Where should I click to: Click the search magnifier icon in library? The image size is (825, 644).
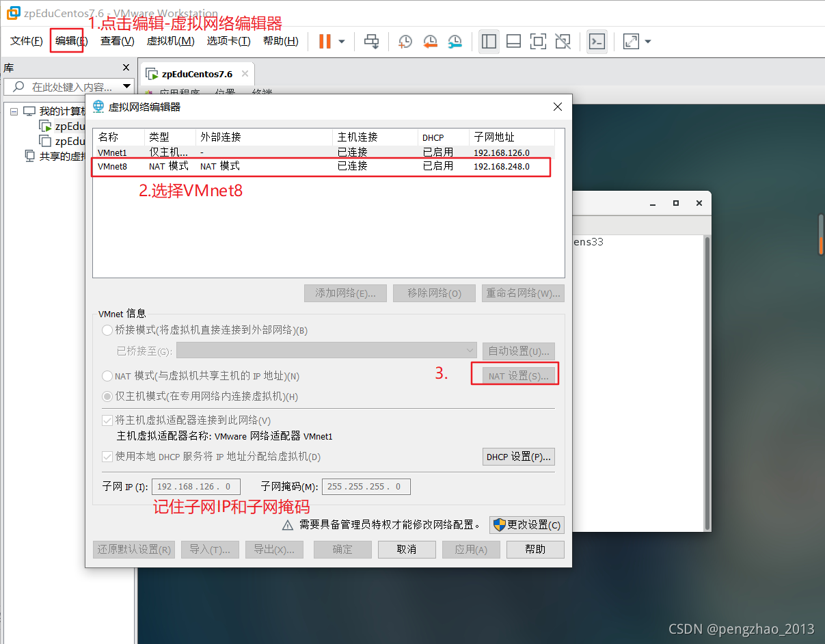[18, 87]
